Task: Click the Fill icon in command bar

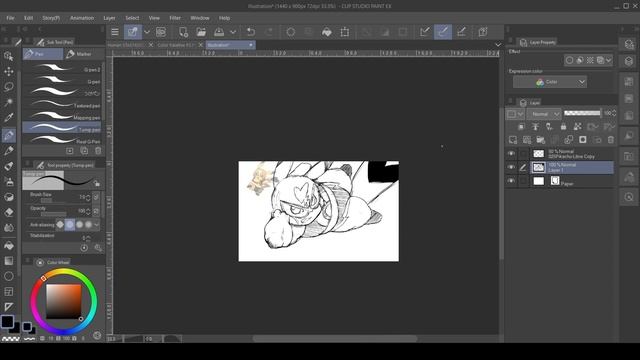Action: [x=327, y=32]
